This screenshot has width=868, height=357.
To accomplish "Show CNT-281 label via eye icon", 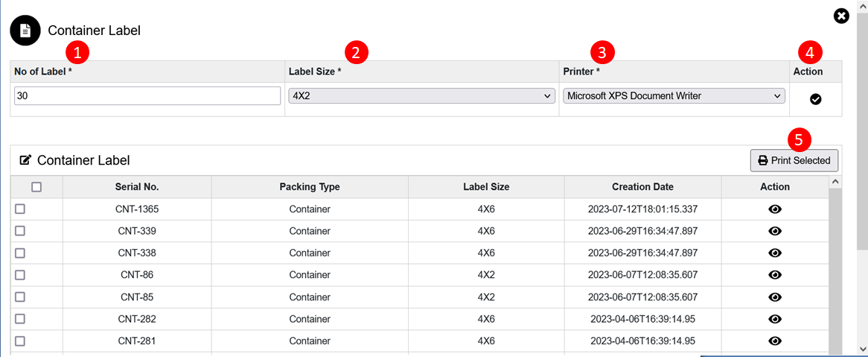I will 774,341.
